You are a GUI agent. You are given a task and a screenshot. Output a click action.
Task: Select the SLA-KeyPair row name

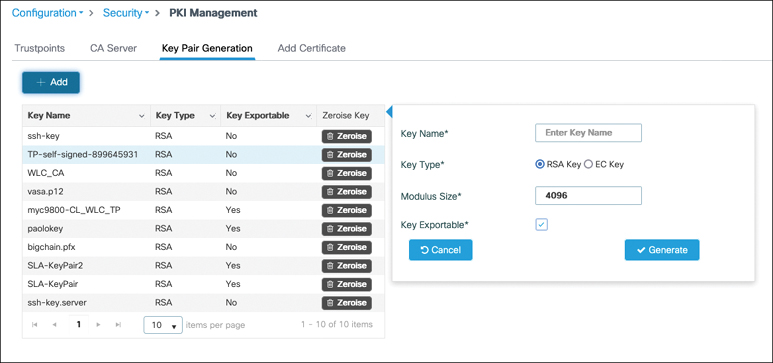[53, 284]
